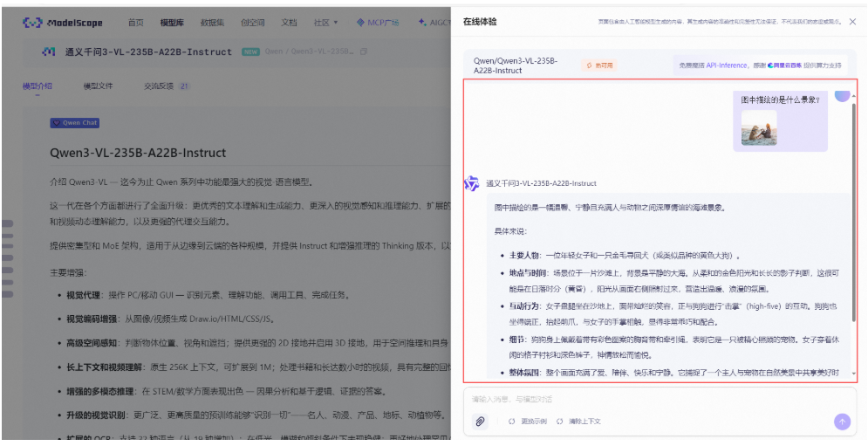Image resolution: width=868 pixels, height=446 pixels.
Task: Click the 21 count badge on 交流反馈
Action: [x=184, y=86]
